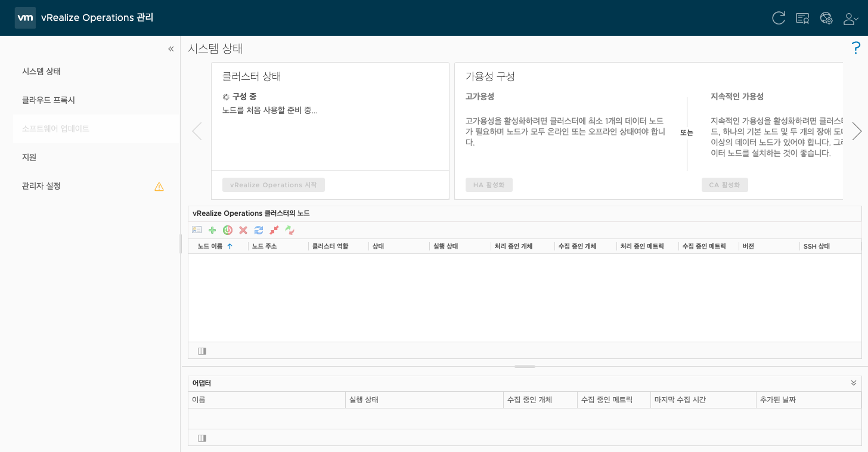Viewport: 868px width, 452px height.
Task: Sort by 클러스터 역할 column
Action: (x=339, y=246)
